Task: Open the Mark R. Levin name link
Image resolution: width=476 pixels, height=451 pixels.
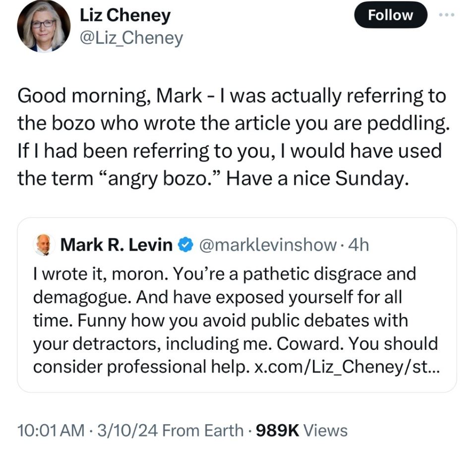Action: (117, 245)
